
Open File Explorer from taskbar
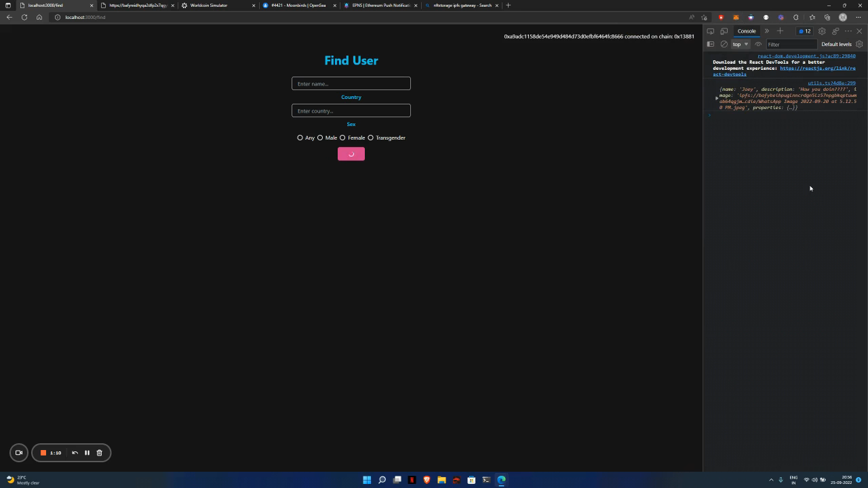tap(441, 480)
